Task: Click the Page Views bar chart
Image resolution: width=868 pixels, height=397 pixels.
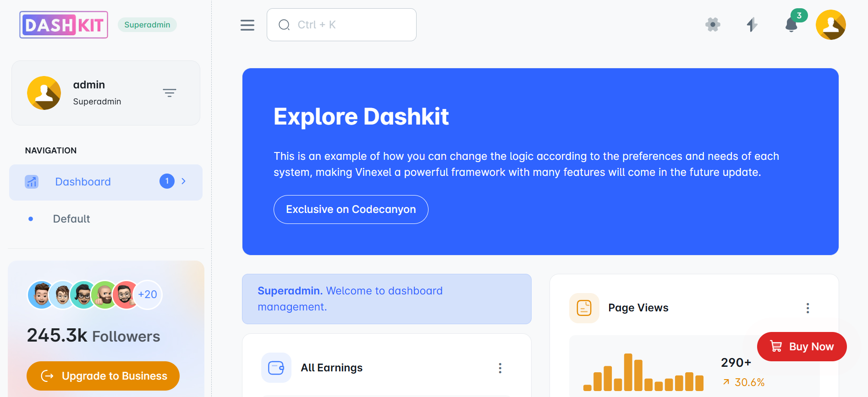Action: [643, 372]
